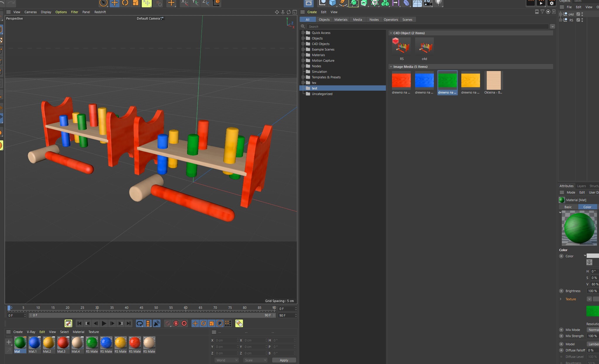Toggle Z axis lock icon
Image resolution: width=599 pixels, height=364 pixels.
[x=206, y=3]
